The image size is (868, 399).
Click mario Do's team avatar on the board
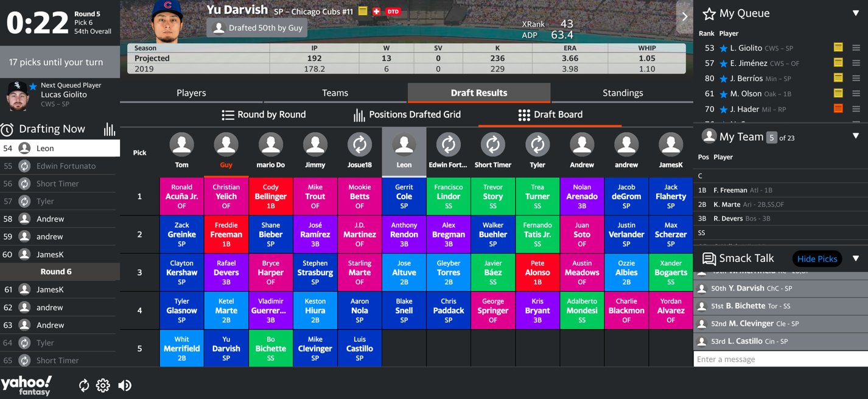click(270, 145)
